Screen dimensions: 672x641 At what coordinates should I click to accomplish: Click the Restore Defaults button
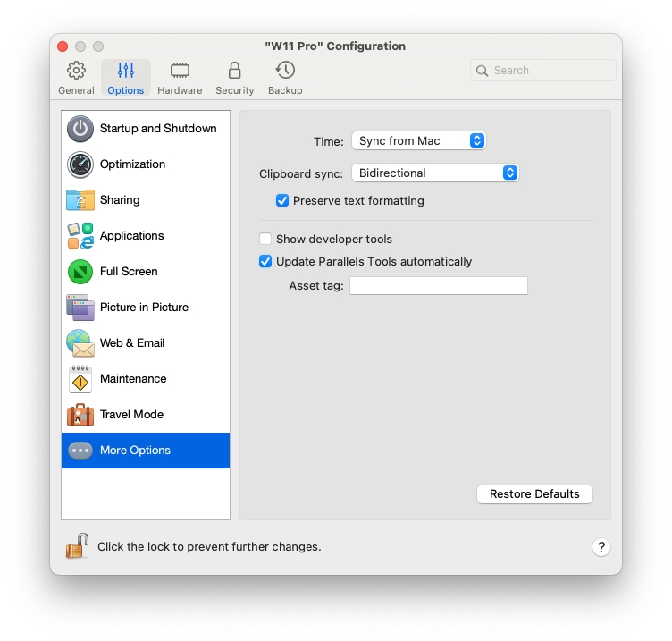tap(534, 494)
